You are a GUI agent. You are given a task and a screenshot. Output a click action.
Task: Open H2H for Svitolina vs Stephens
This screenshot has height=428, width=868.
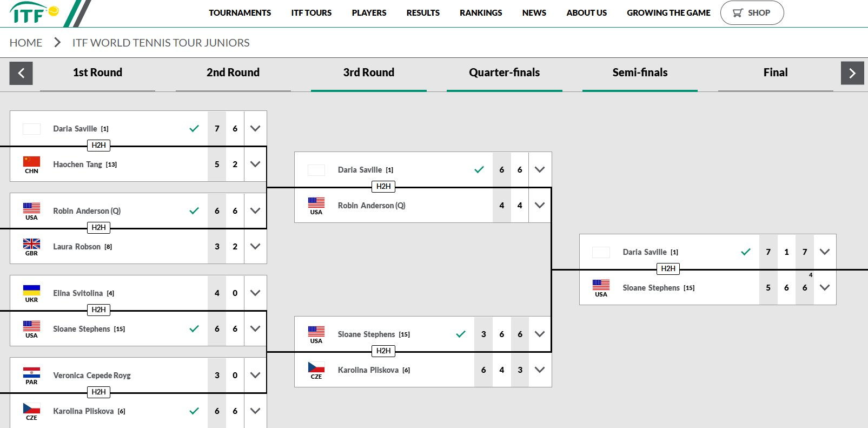[98, 310]
